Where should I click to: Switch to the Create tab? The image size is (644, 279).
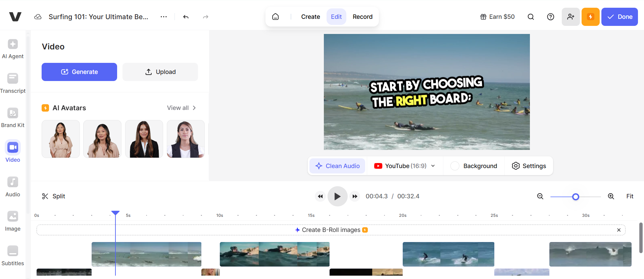coord(310,17)
